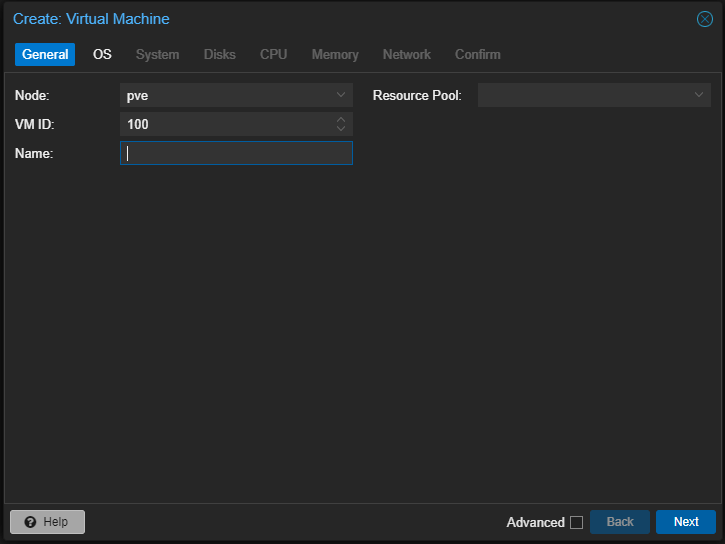Select the Disks tab
Image resolution: width=725 pixels, height=544 pixels.
point(220,54)
